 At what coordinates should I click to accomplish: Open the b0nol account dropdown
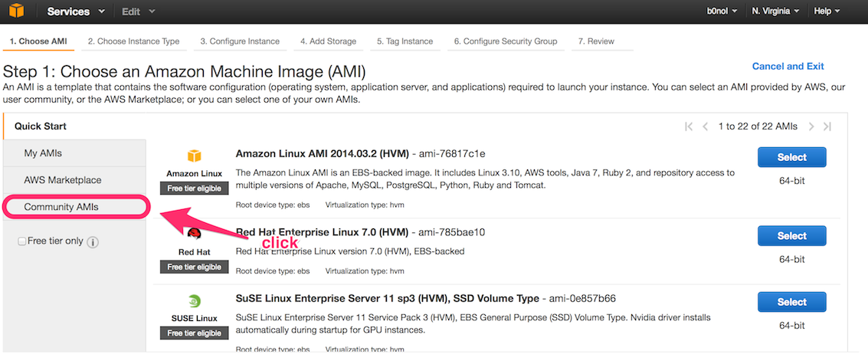[723, 11]
